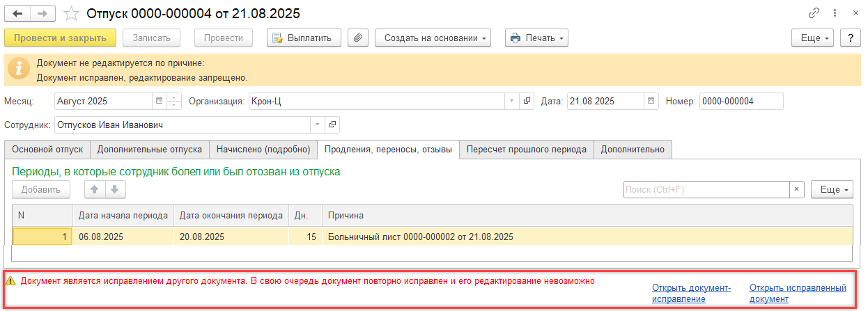Image resolution: width=868 pixels, height=311 pixels.
Task: Click the Причина column header
Action: point(587,215)
